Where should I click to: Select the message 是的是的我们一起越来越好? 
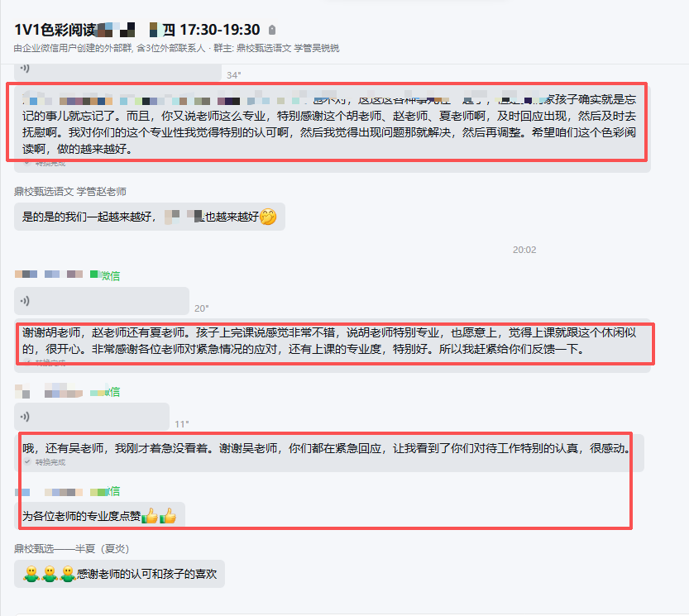(150, 217)
